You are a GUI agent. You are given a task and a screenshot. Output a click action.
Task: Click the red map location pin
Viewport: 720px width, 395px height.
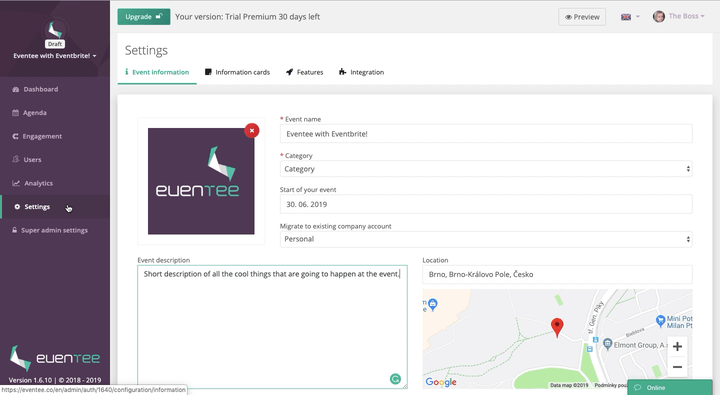[557, 328]
